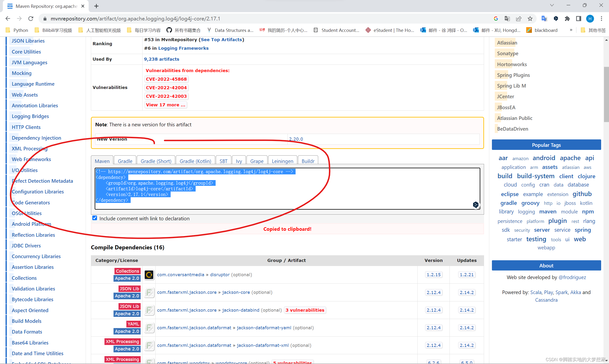Click the Gradle (Short) tab

pos(155,161)
